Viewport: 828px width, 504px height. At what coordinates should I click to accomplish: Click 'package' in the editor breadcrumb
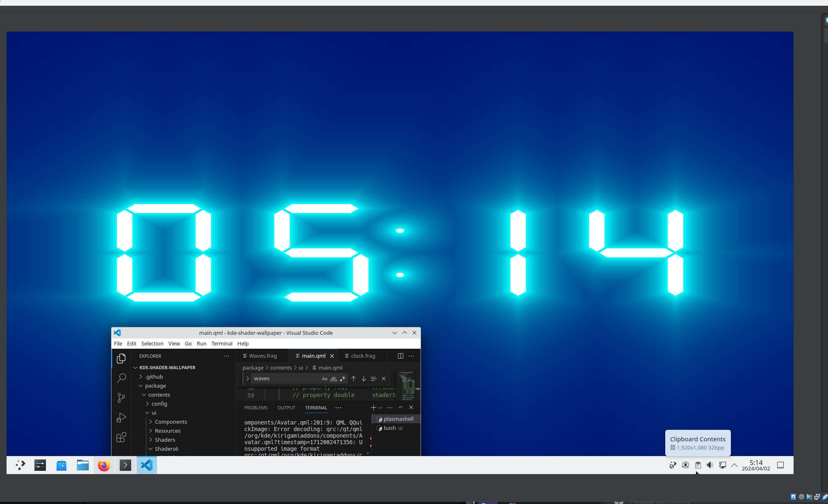click(253, 368)
